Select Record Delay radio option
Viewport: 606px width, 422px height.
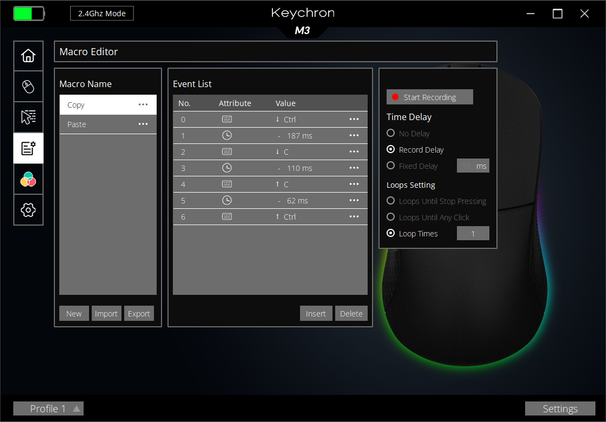391,149
